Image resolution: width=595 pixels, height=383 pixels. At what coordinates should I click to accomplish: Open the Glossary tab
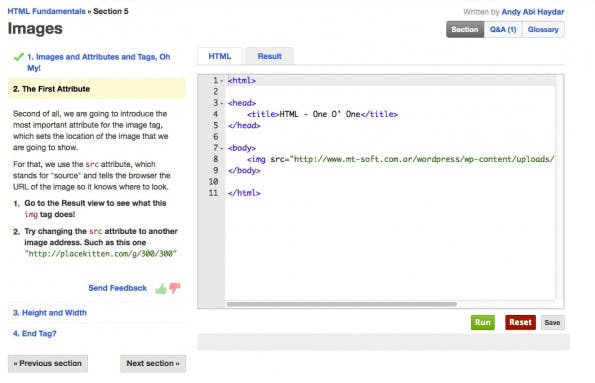543,29
